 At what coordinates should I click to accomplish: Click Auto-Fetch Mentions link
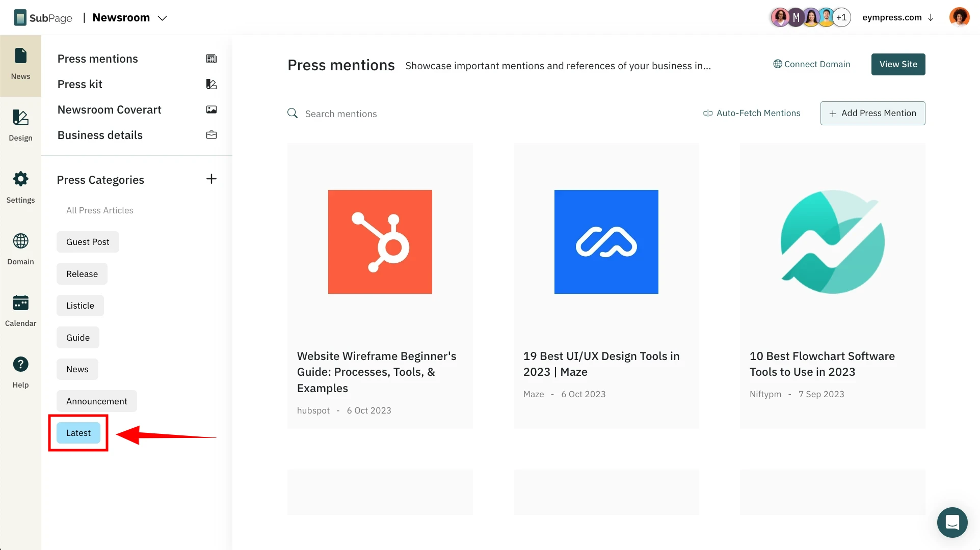[x=752, y=113]
